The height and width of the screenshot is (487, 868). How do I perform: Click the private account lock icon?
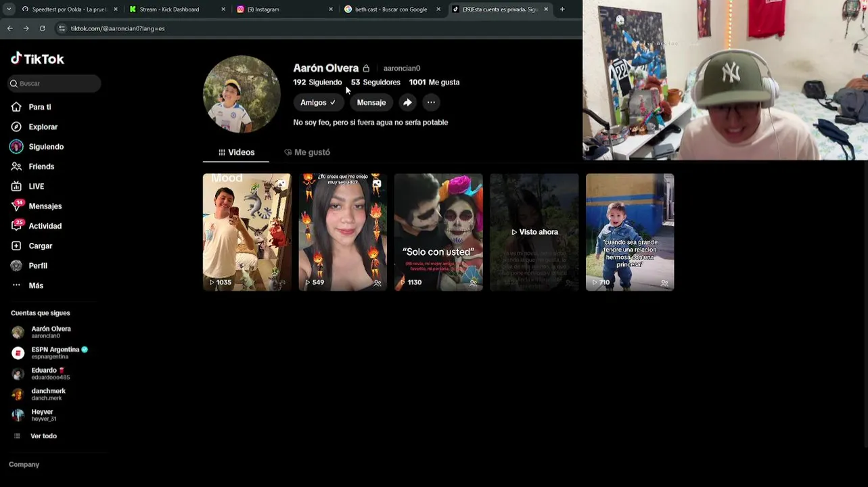pyautogui.click(x=366, y=68)
